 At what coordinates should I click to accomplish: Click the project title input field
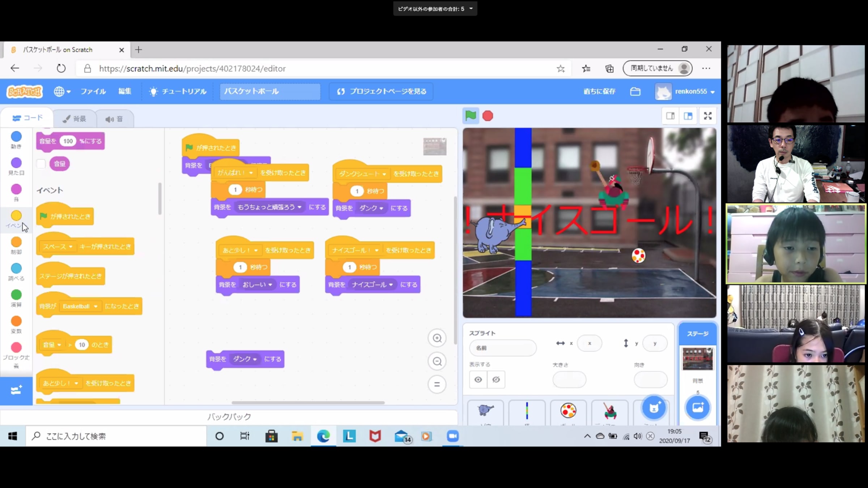coord(269,91)
